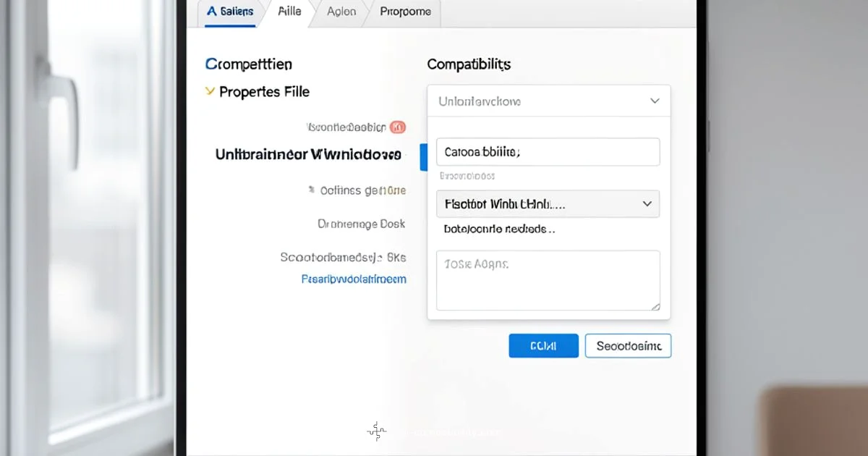Open the top Compatibility dropdown

tap(548, 101)
